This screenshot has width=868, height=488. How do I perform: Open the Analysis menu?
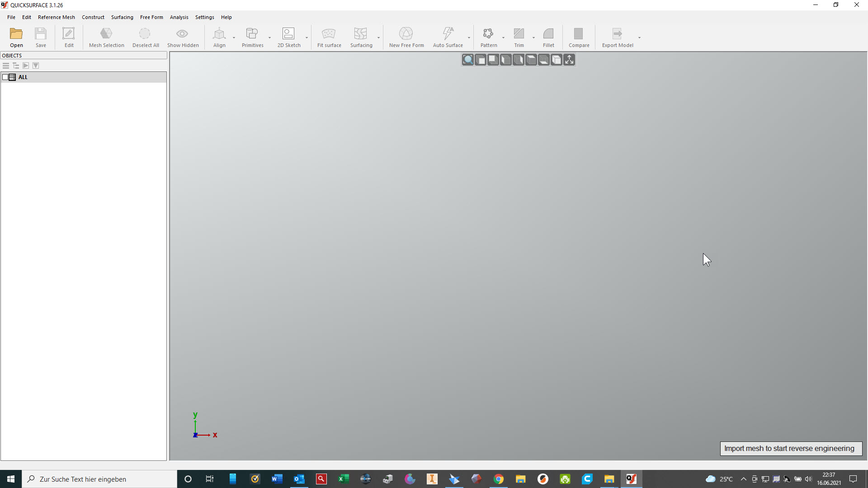pyautogui.click(x=179, y=17)
